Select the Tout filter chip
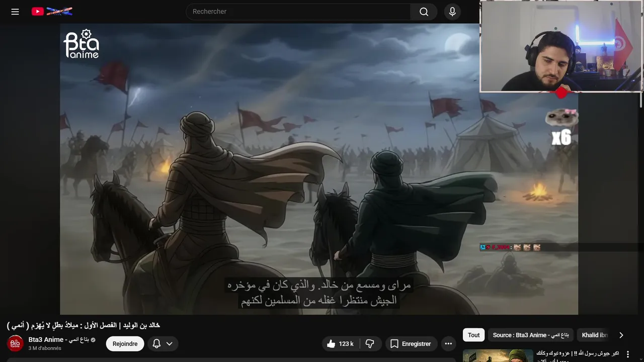 (474, 335)
